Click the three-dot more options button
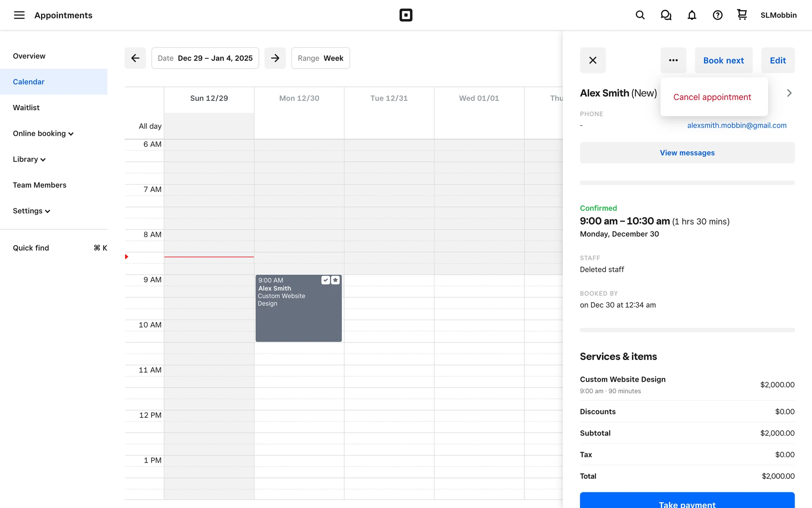 (x=673, y=61)
